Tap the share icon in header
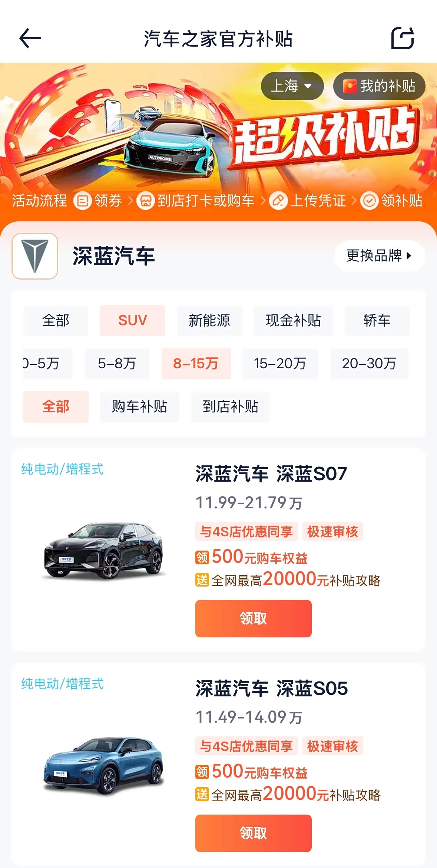This screenshot has width=437, height=868. click(x=403, y=39)
